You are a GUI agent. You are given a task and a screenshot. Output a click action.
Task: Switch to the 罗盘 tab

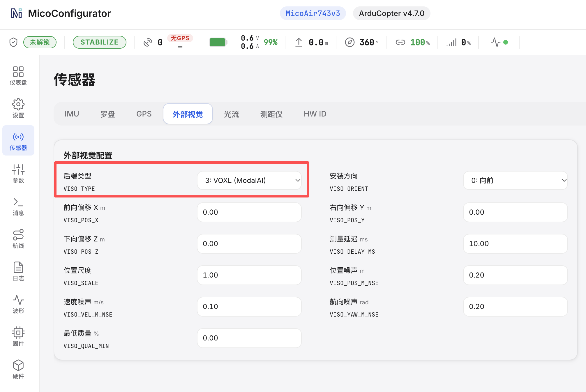[x=108, y=114]
